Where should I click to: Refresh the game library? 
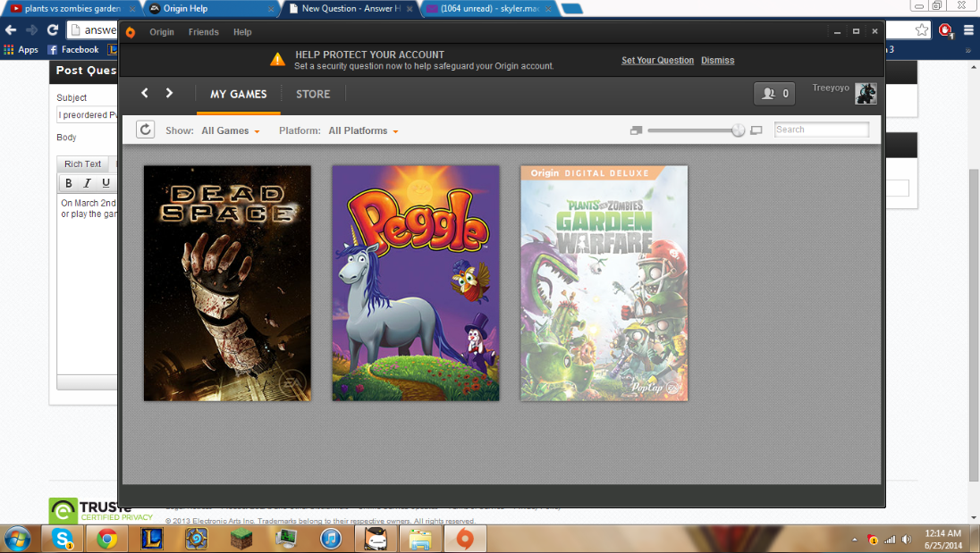(x=146, y=130)
